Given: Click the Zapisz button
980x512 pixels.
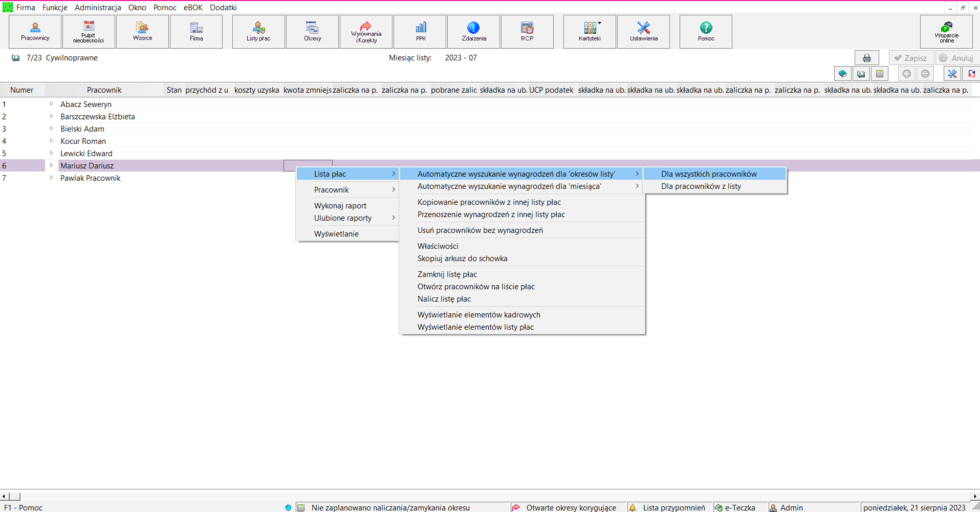Looking at the screenshot, I should coord(911,58).
